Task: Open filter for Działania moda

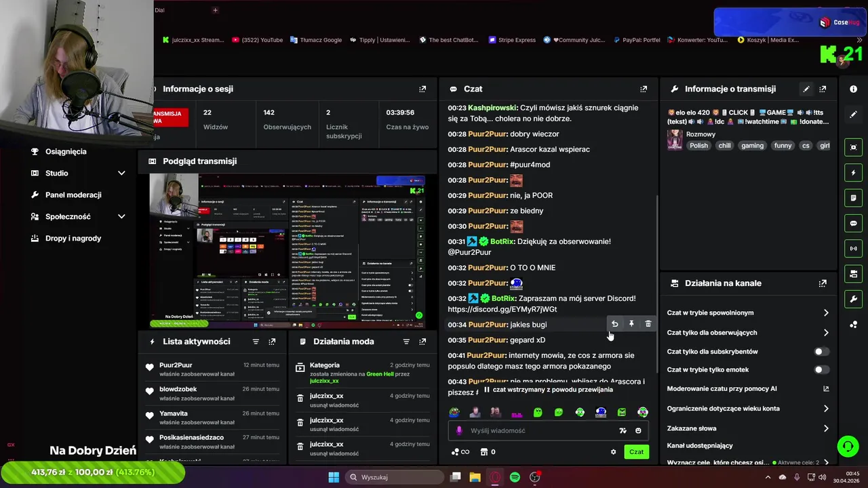Action: point(406,342)
